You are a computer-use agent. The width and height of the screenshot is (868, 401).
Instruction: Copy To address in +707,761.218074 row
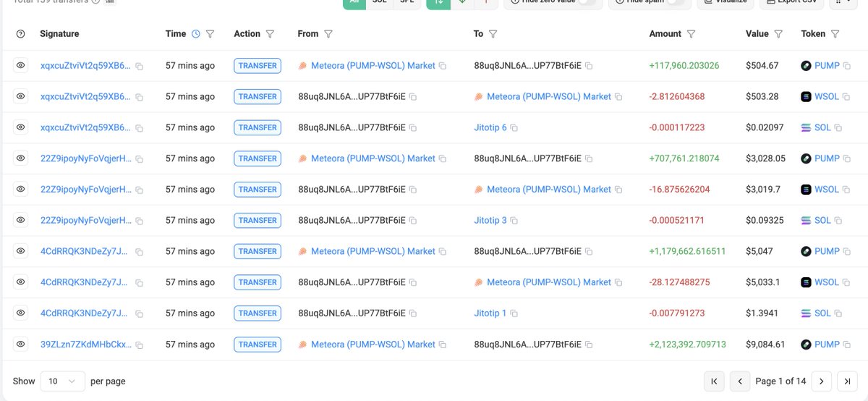pyautogui.click(x=589, y=159)
